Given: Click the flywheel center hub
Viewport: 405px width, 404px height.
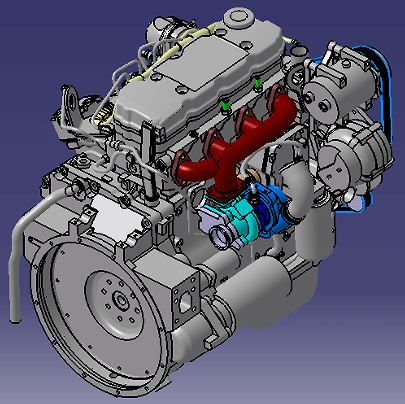Looking at the screenshot, I should (x=120, y=301).
